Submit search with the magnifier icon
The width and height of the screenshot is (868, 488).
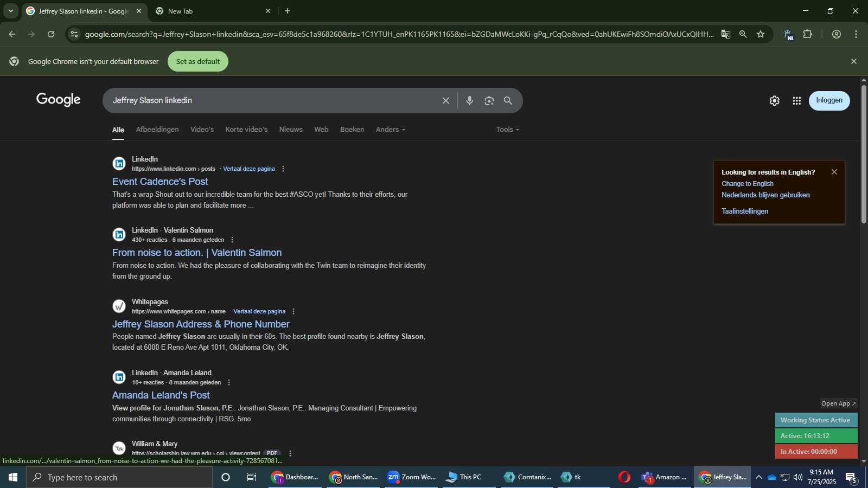pyautogui.click(x=508, y=100)
